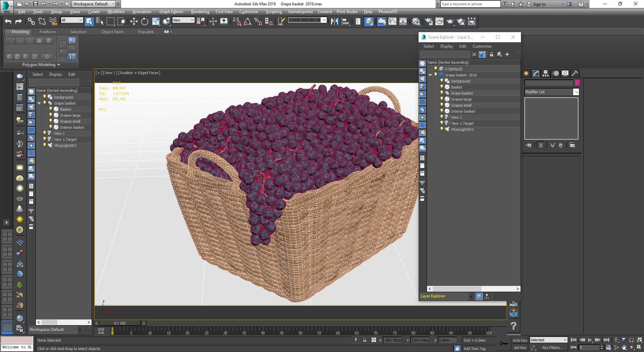Screen dimensions: 644x352
Task: Toggle Percent Snap in the toolbar
Action: coord(258,21)
